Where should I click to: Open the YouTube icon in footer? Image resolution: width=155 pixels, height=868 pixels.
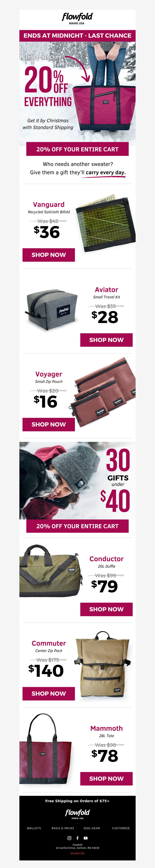point(85,838)
